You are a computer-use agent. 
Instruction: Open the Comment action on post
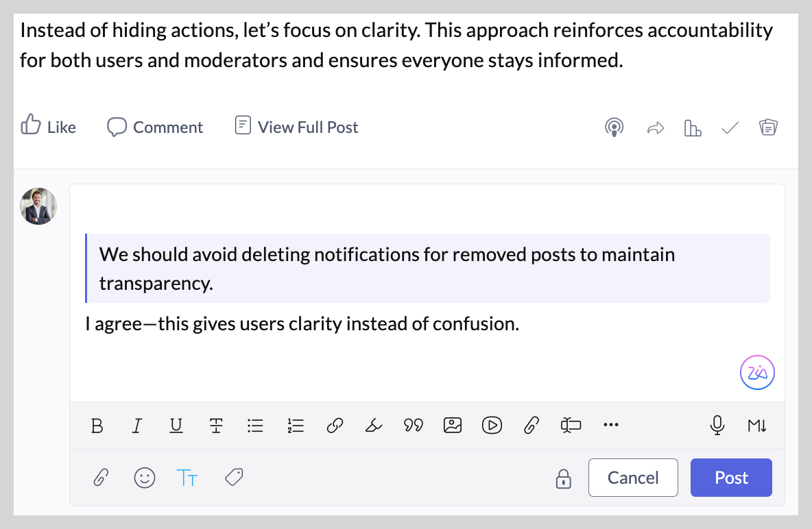click(x=155, y=127)
